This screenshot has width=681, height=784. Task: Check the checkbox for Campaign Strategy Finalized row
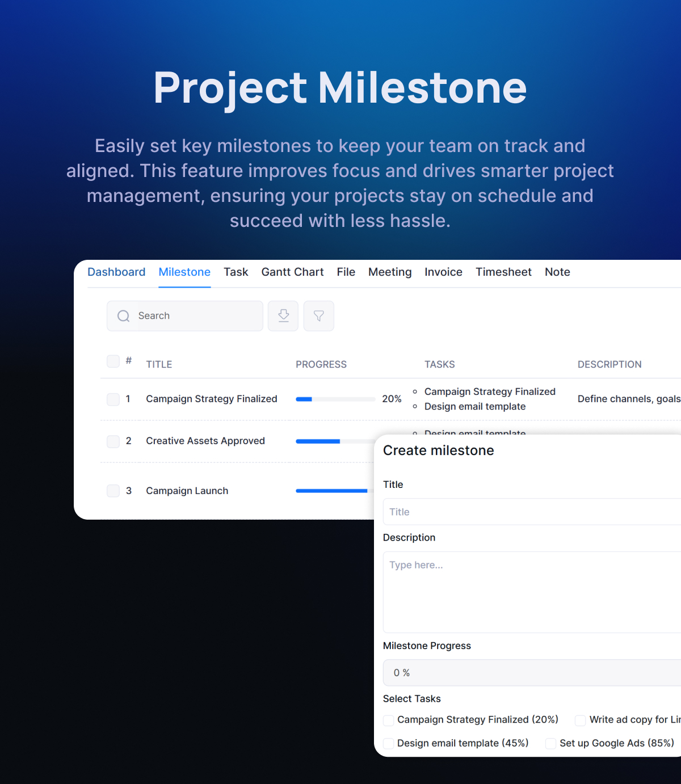tap(113, 399)
